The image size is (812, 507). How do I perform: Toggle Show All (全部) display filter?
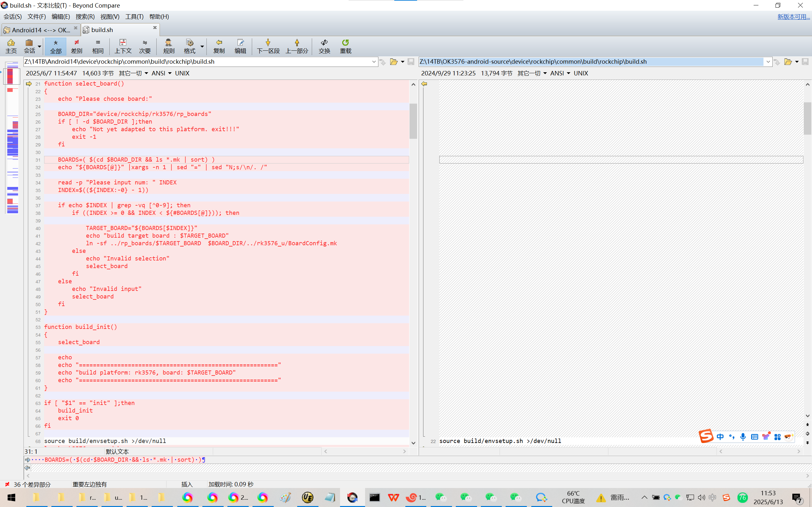pos(56,46)
